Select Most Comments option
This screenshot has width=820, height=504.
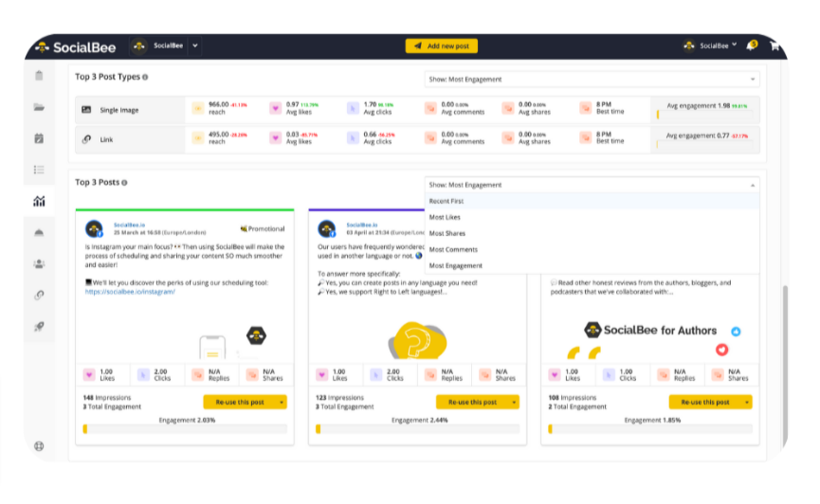pos(592,250)
